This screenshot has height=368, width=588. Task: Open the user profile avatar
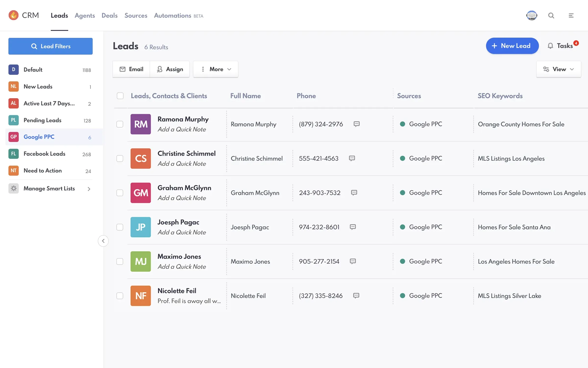532,15
